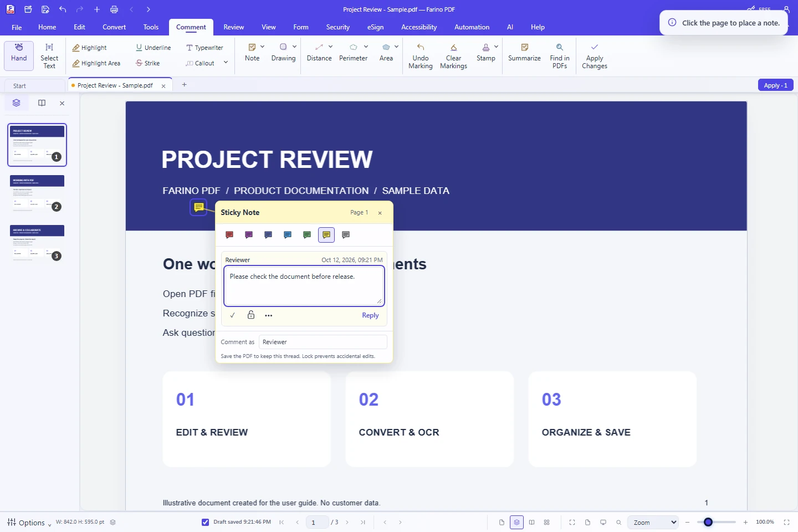Close the Sticky Note popup

[x=380, y=213]
